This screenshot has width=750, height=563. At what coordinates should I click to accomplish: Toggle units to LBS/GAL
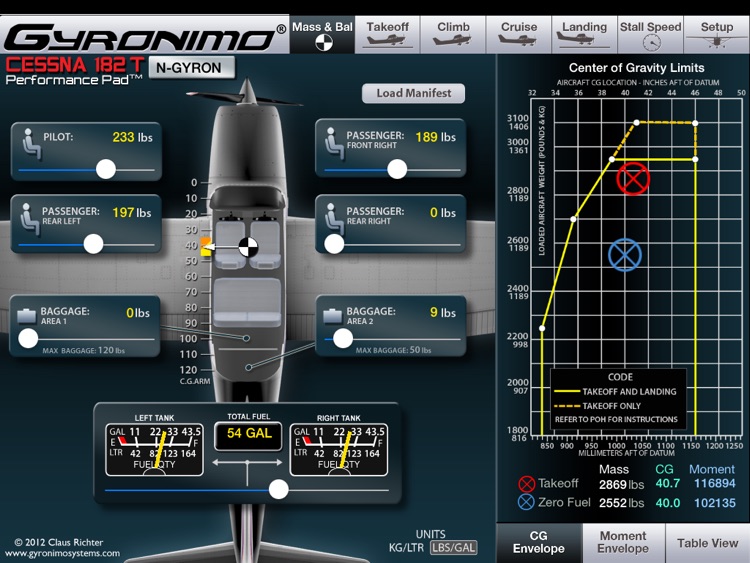(453, 548)
